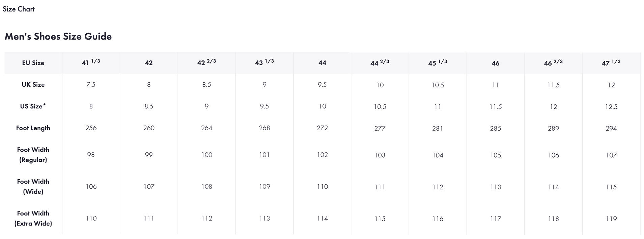Click the Foot Width (Regular) row label
The image size is (644, 239).
[33, 155]
